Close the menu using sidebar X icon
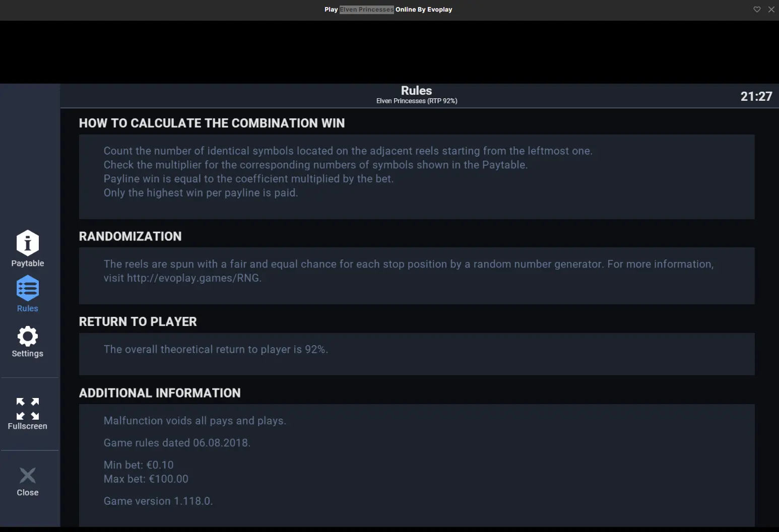 pos(28,475)
